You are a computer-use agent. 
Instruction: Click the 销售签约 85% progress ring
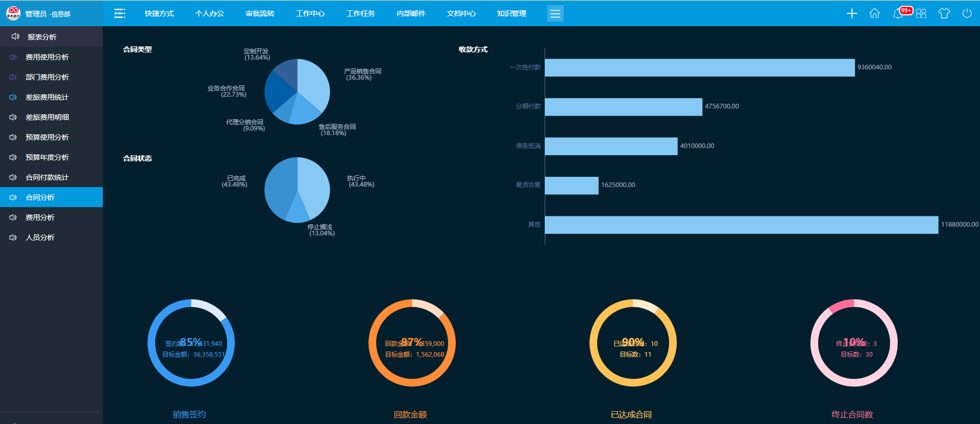click(x=191, y=343)
